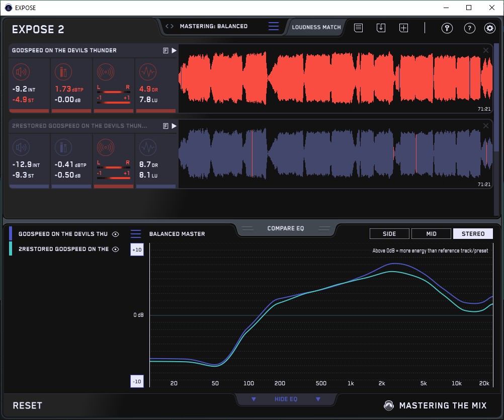Click the RESET button
Viewport: 504px width, 420px height.
[x=27, y=405]
